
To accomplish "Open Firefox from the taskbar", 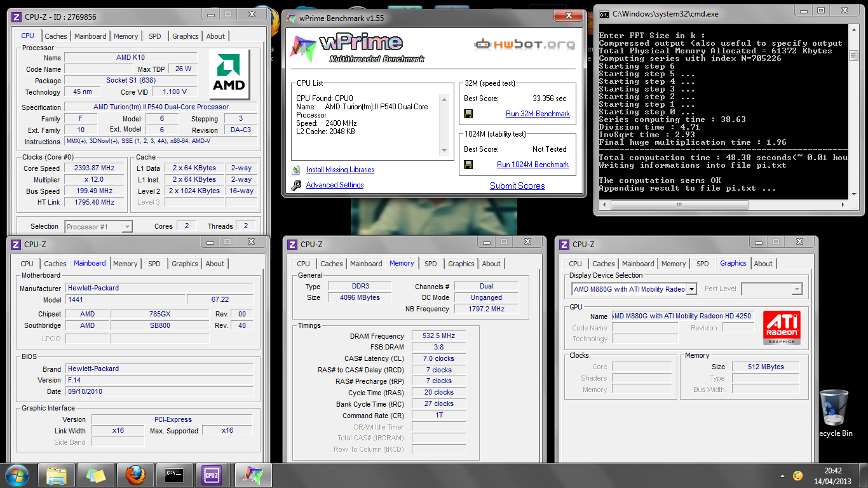I will tap(135, 475).
